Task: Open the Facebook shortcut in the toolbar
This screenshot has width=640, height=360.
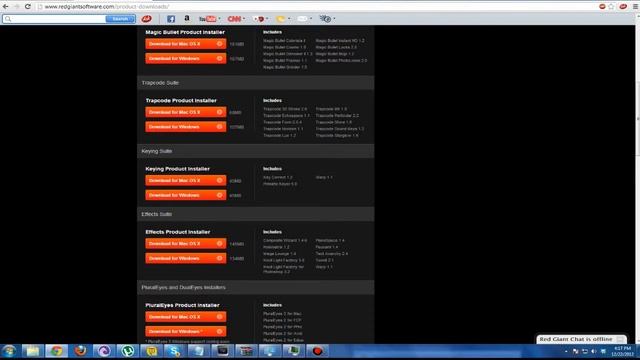Action: [171, 19]
